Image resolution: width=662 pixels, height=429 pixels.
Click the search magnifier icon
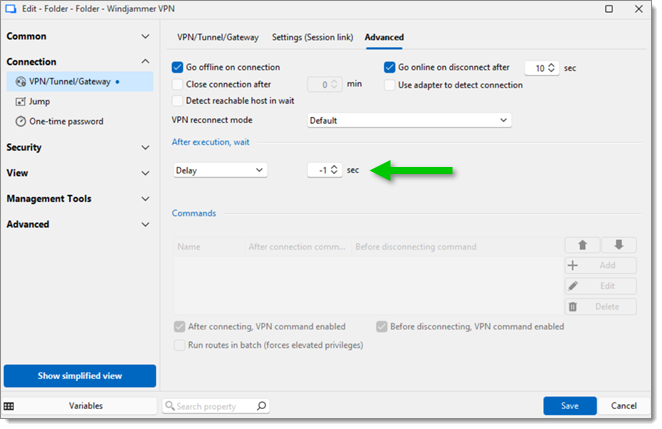tap(261, 406)
